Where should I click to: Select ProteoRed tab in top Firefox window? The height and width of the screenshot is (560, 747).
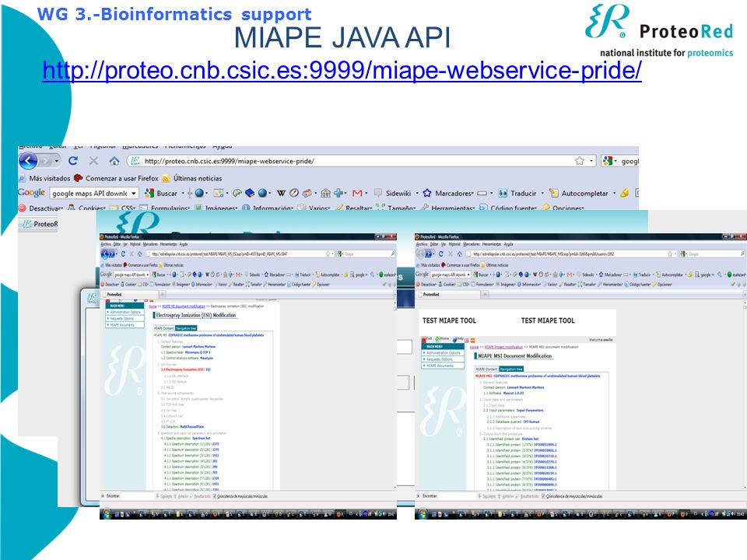coord(39,224)
